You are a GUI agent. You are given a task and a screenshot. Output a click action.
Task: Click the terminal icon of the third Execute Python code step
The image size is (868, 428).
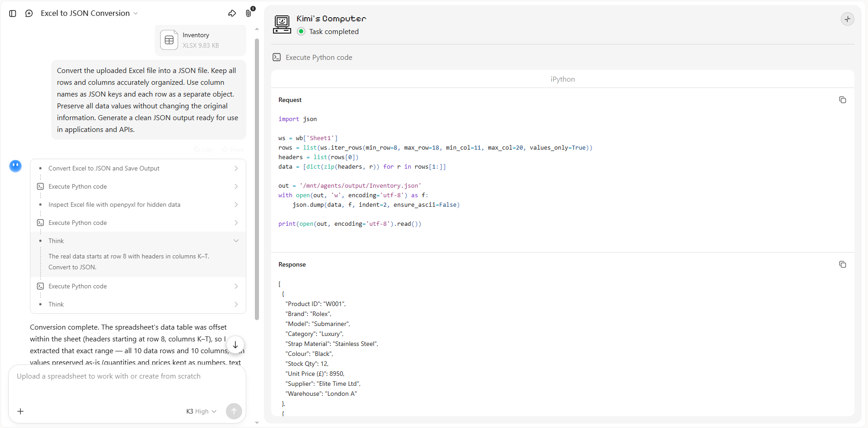[40, 286]
